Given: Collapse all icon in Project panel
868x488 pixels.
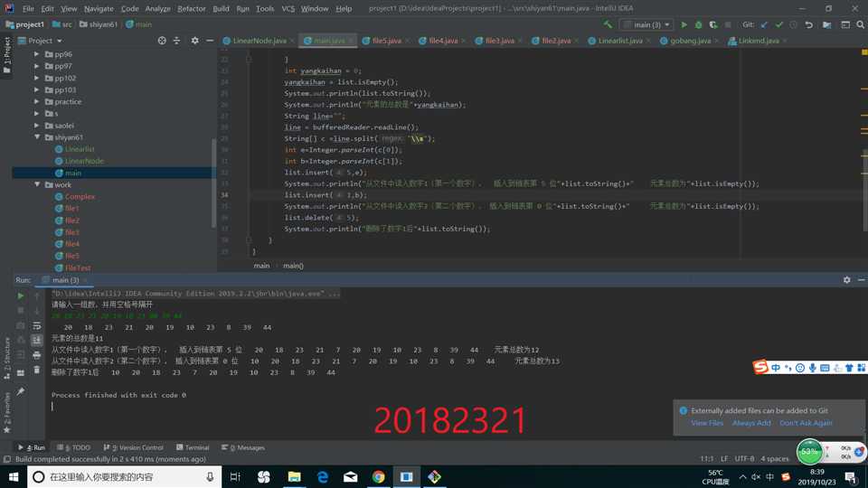Looking at the screenshot, I should pyautogui.click(x=176, y=41).
